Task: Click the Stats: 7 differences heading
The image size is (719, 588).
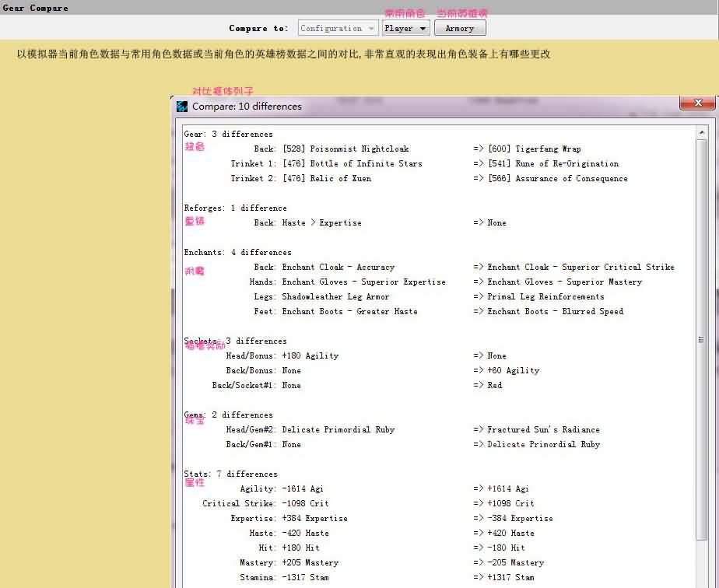Action: 230,474
